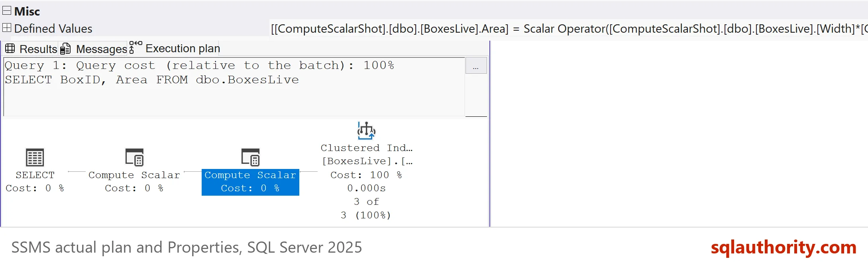The width and height of the screenshot is (868, 265).
Task: Click the Cost: 100 % label
Action: (366, 175)
